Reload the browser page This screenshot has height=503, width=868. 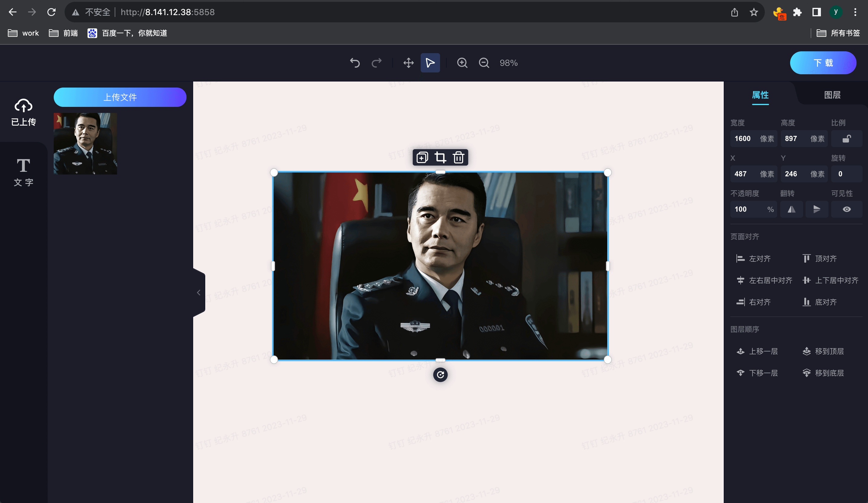tap(51, 12)
